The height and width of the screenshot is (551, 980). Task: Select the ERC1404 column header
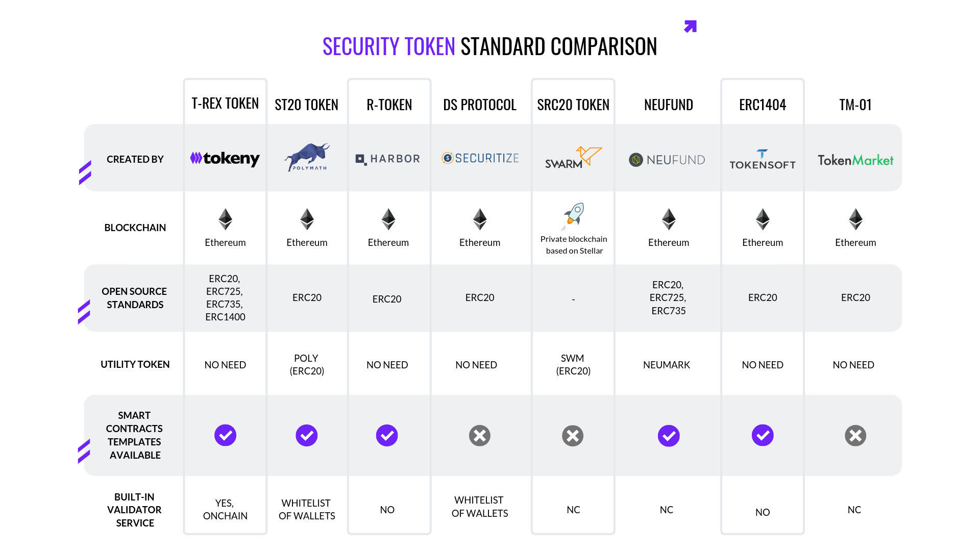coord(763,105)
